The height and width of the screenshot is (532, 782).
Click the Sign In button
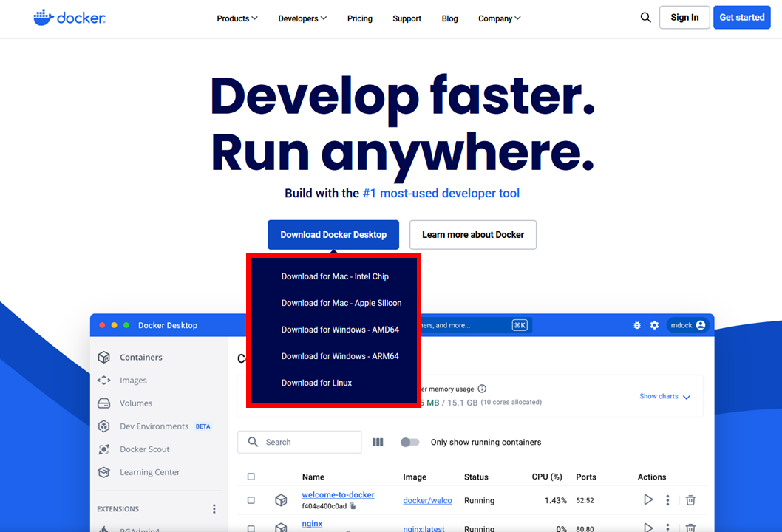[684, 18]
